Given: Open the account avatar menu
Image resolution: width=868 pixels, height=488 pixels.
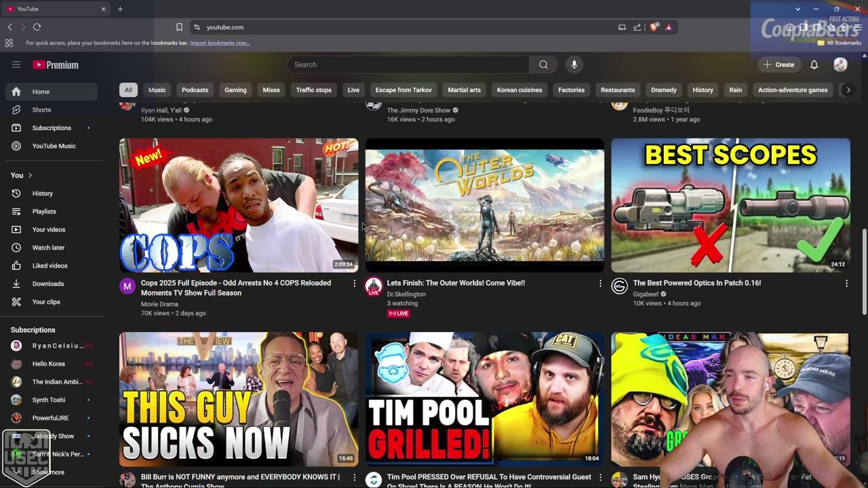Looking at the screenshot, I should (840, 64).
